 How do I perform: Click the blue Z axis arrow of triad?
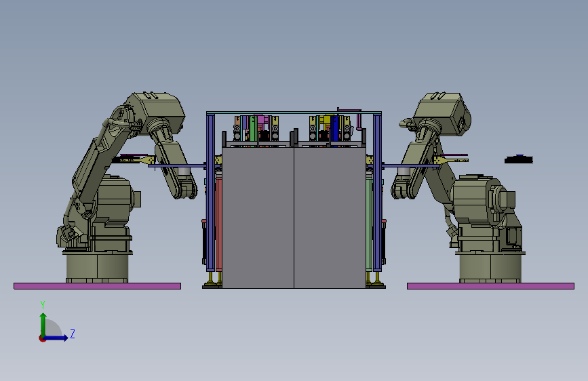pos(56,338)
